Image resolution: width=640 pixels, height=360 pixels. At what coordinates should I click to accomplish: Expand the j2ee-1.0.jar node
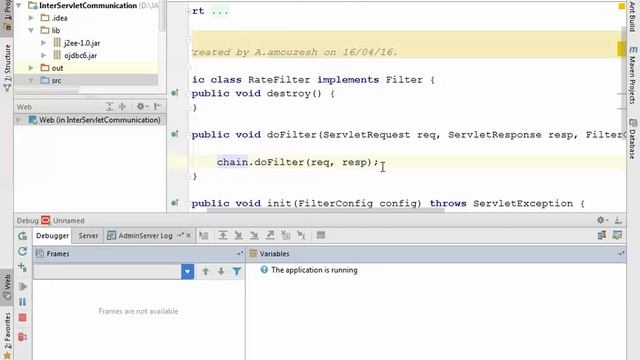pyautogui.click(x=44, y=43)
